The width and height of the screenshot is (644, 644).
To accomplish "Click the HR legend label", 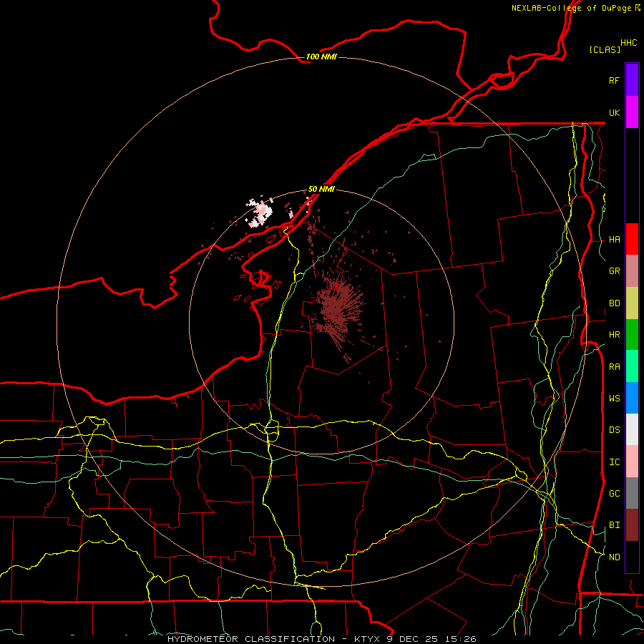I will pyautogui.click(x=614, y=335).
